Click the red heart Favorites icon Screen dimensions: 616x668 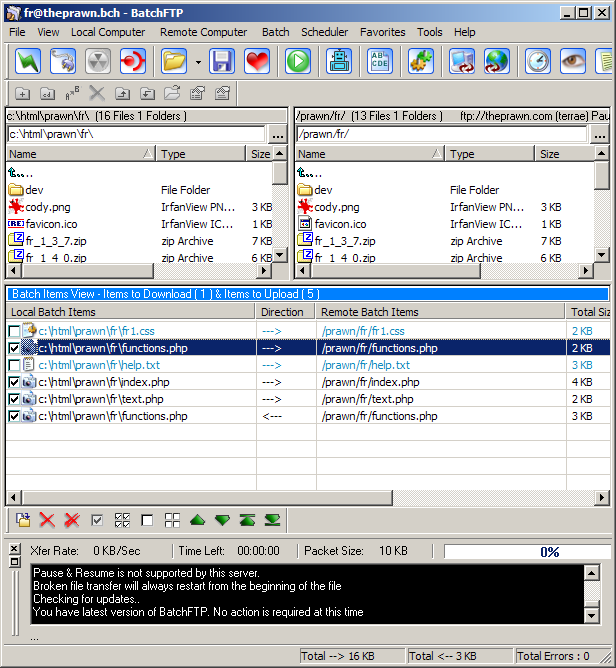pos(257,61)
